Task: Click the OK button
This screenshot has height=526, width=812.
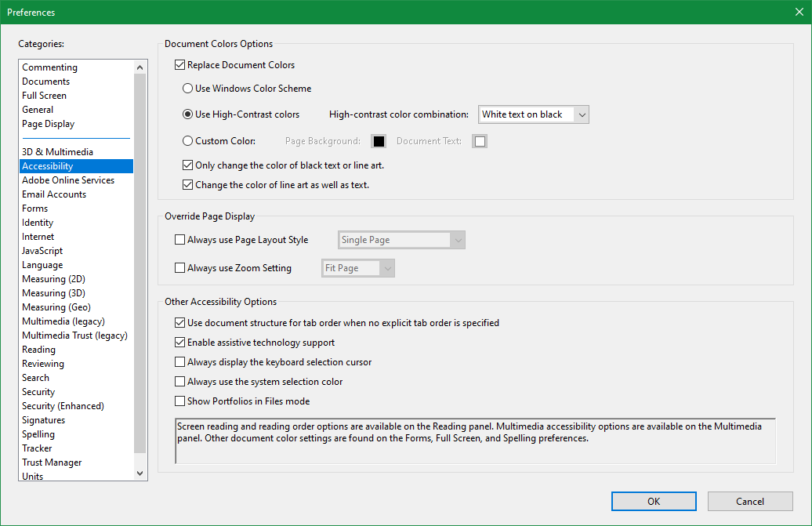Action: [654, 501]
